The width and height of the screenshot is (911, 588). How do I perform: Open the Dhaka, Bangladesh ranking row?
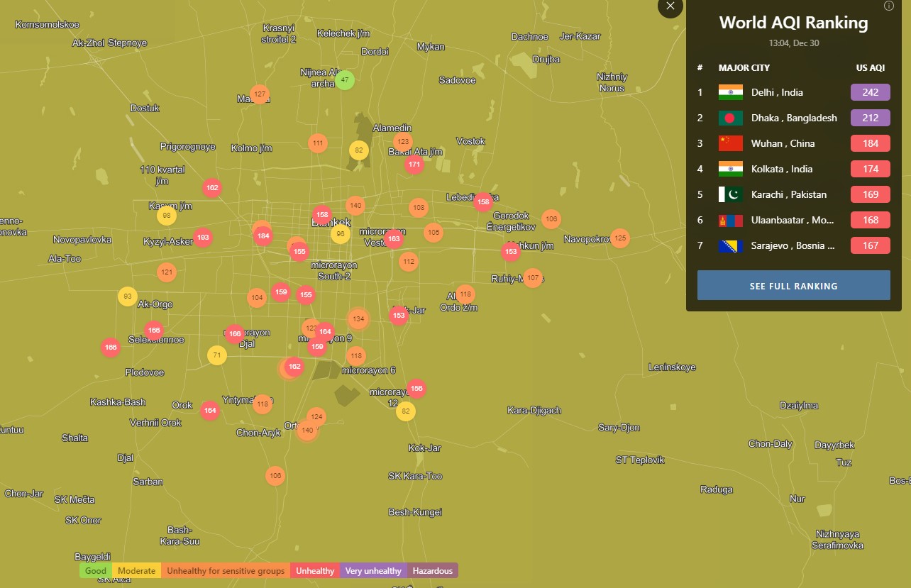(793, 118)
